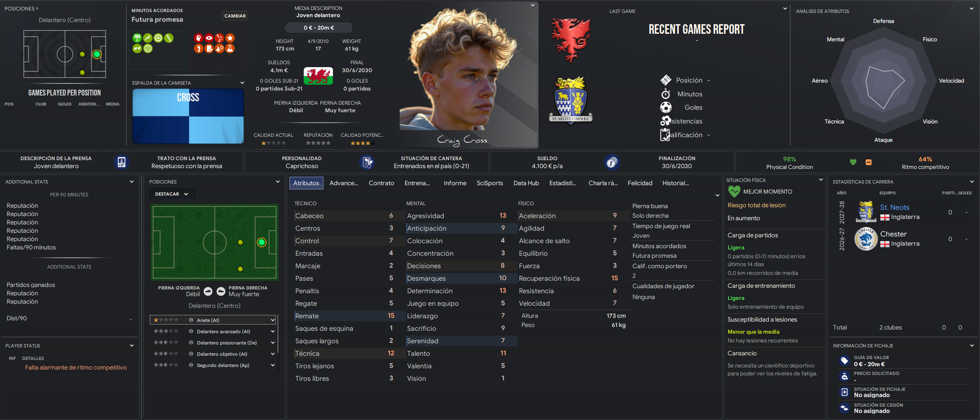Click the Cambiar button
The width and height of the screenshot is (980, 420).
point(235,16)
